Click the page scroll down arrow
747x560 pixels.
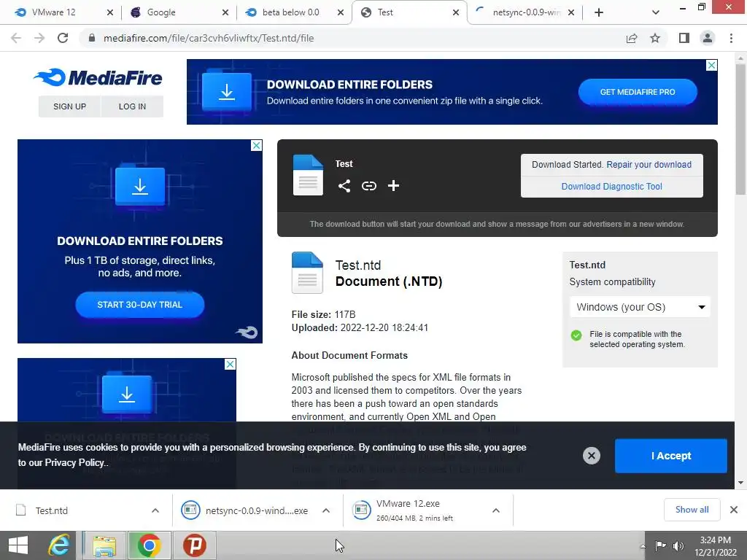click(x=740, y=483)
